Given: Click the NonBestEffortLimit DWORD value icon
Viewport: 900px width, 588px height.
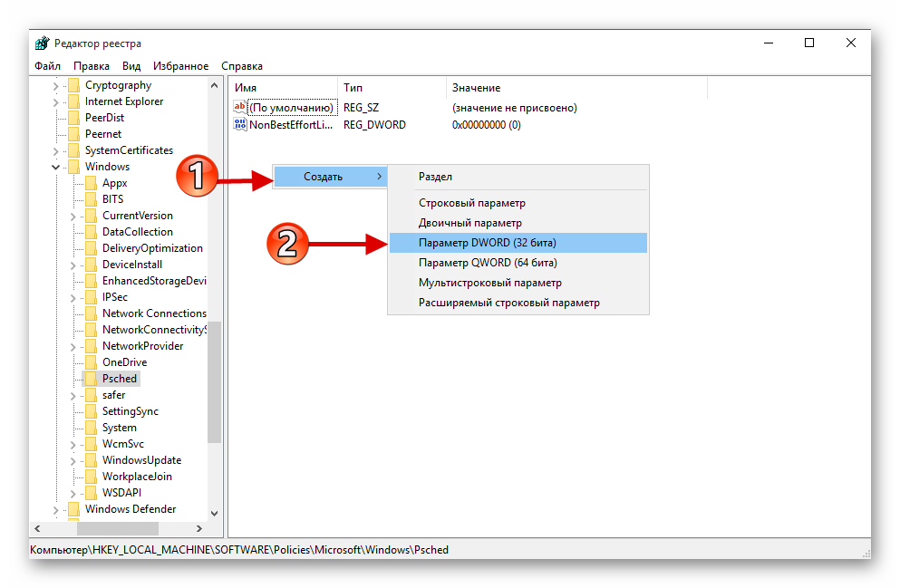Looking at the screenshot, I should pyautogui.click(x=240, y=124).
